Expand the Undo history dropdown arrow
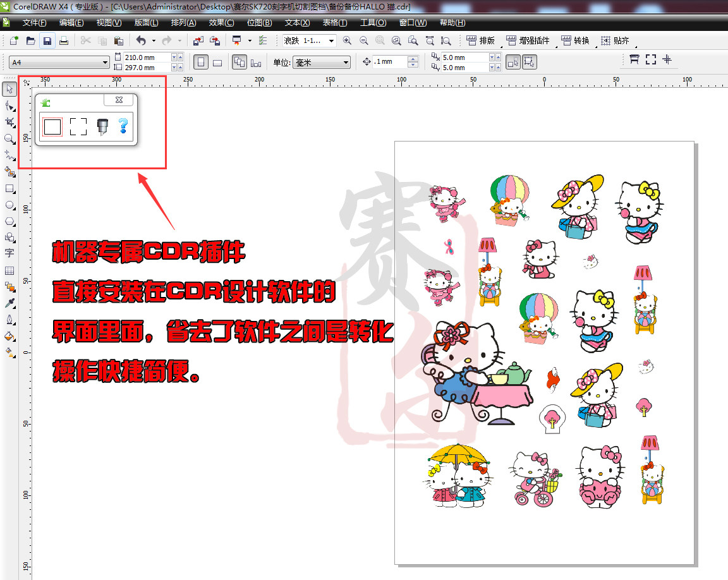Image resolution: width=728 pixels, height=580 pixels. [154, 41]
